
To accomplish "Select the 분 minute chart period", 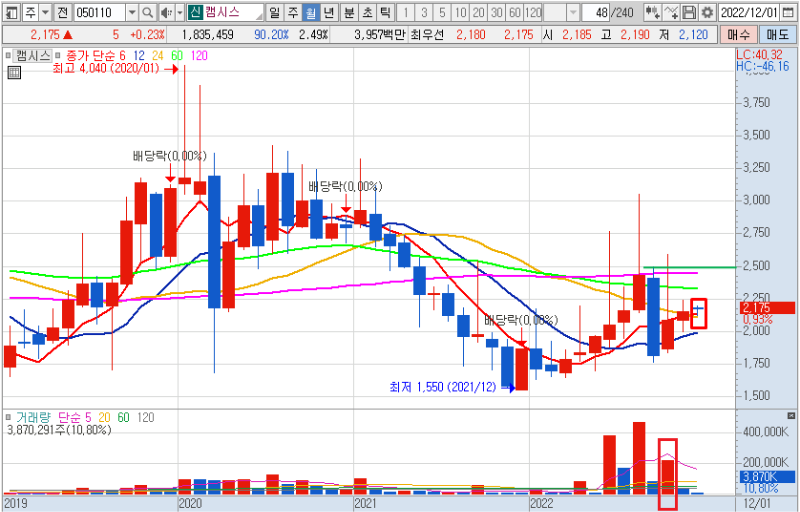I will tap(349, 12).
